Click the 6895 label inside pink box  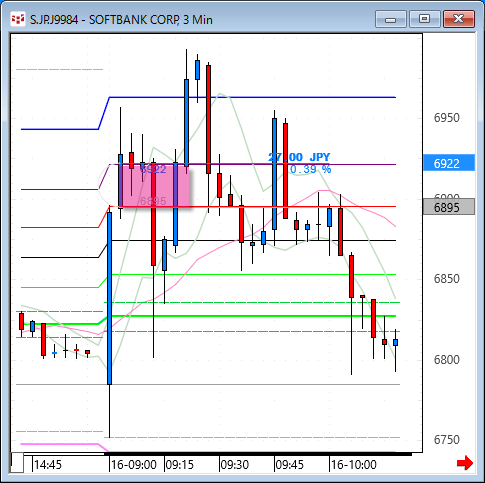coord(153,201)
